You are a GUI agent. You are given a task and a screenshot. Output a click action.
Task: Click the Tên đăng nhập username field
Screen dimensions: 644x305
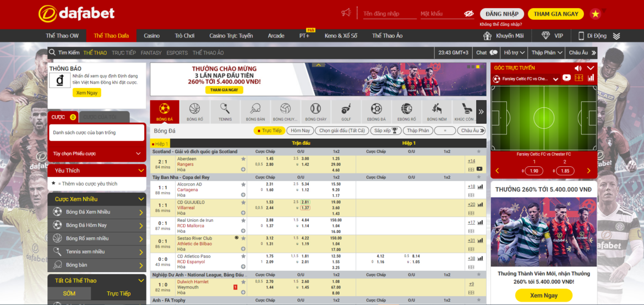(389, 14)
